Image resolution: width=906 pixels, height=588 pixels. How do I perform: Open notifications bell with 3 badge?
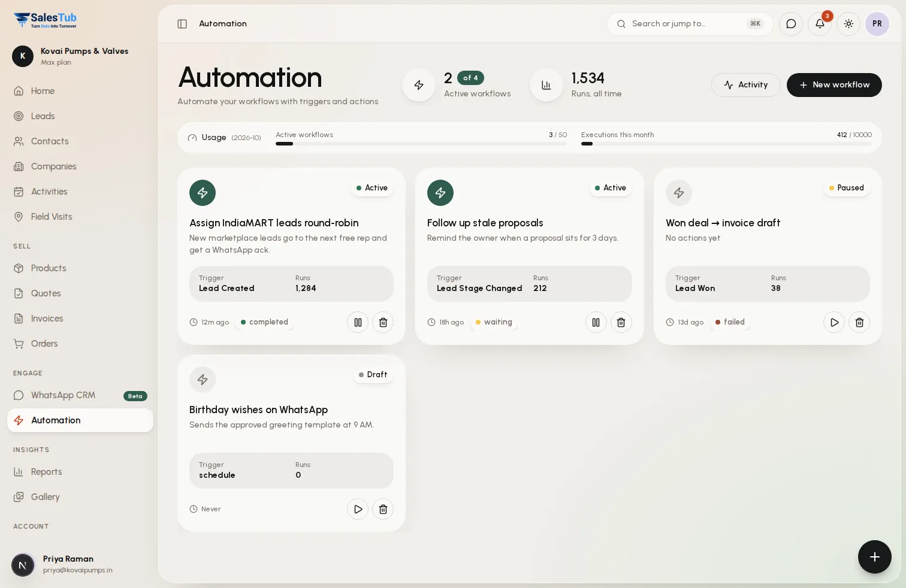point(820,24)
